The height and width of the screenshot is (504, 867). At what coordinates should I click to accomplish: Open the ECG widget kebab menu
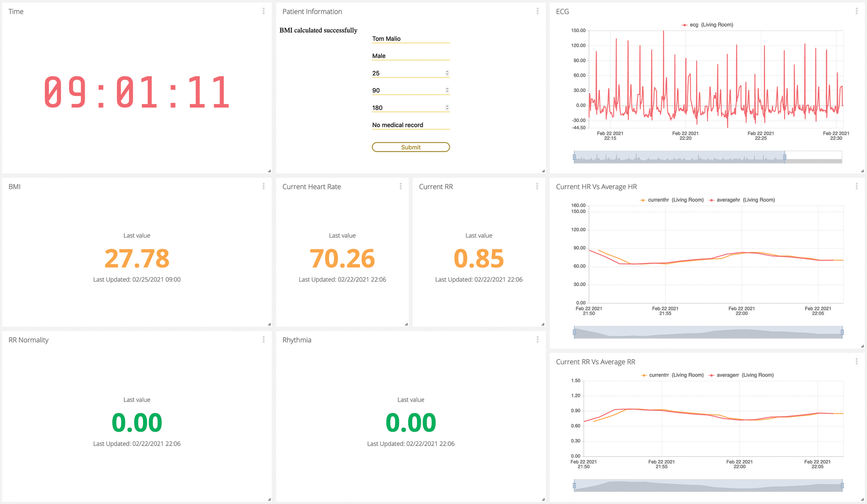coord(857,11)
